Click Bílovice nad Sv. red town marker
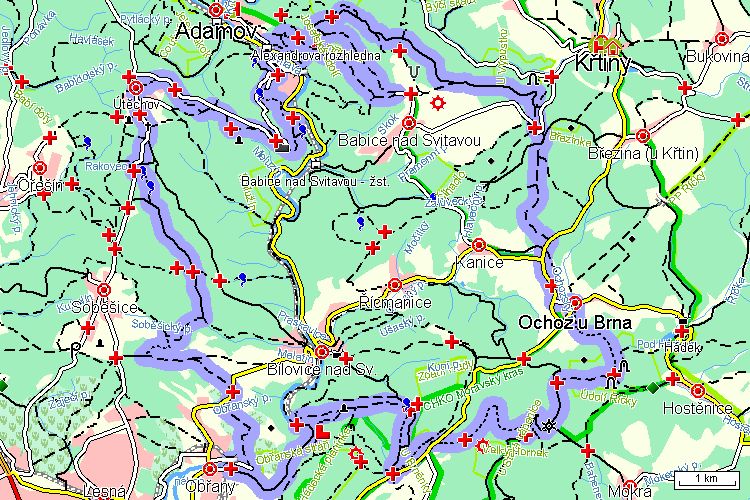The width and height of the screenshot is (750, 500). (x=322, y=352)
